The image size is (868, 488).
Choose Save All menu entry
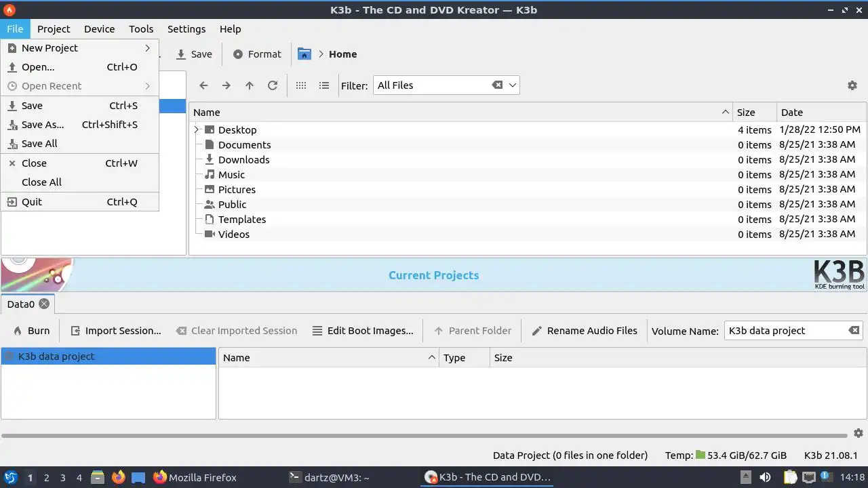[80, 144]
